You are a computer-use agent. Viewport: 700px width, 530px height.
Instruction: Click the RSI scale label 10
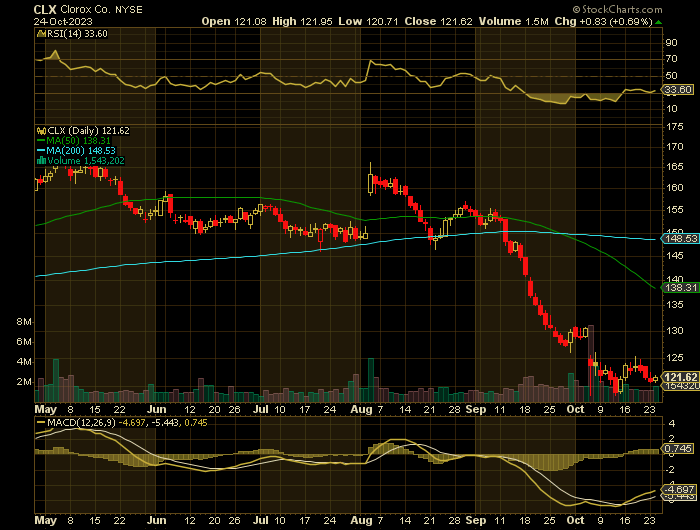tap(671, 109)
